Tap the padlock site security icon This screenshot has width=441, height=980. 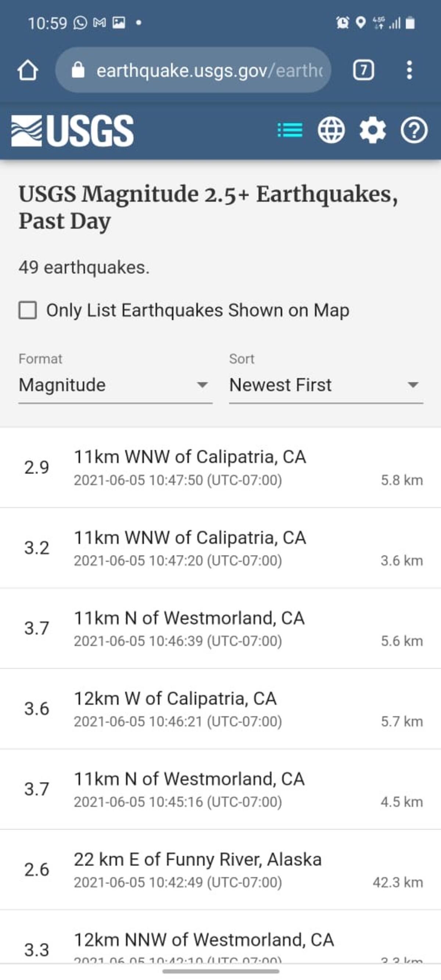click(x=78, y=71)
